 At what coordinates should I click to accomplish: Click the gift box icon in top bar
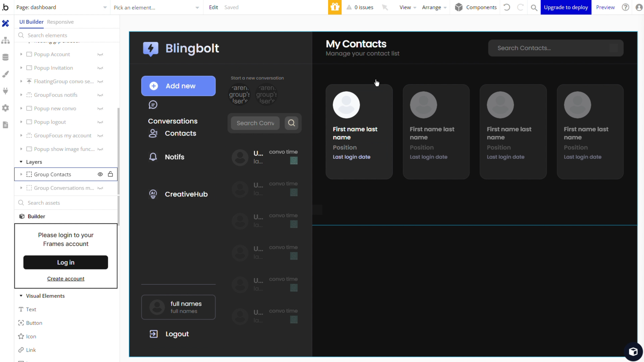coord(334,7)
